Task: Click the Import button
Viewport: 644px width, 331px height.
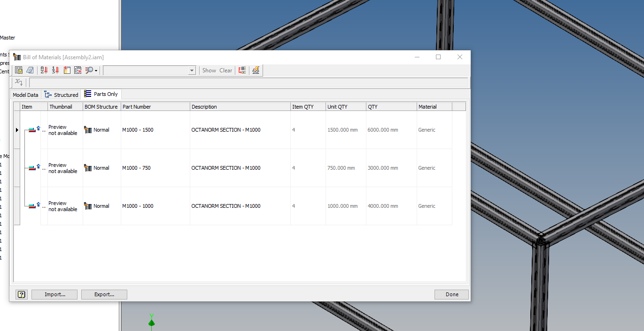Action: pos(54,294)
